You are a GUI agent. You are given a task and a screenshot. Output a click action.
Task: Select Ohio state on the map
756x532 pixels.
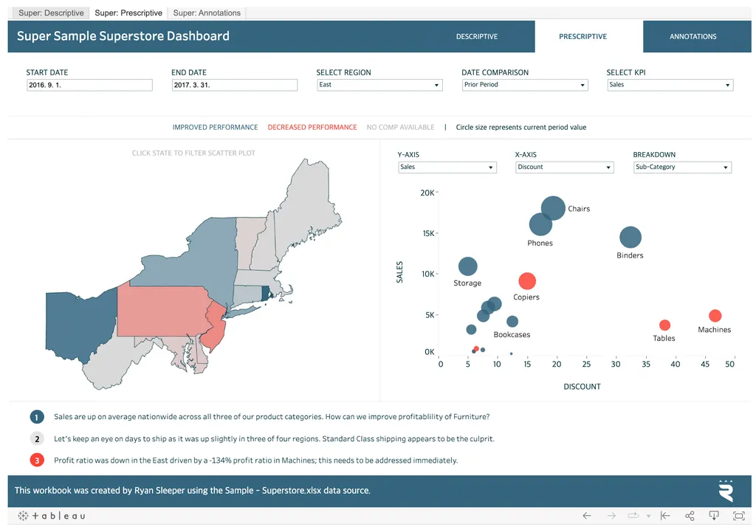80,323
